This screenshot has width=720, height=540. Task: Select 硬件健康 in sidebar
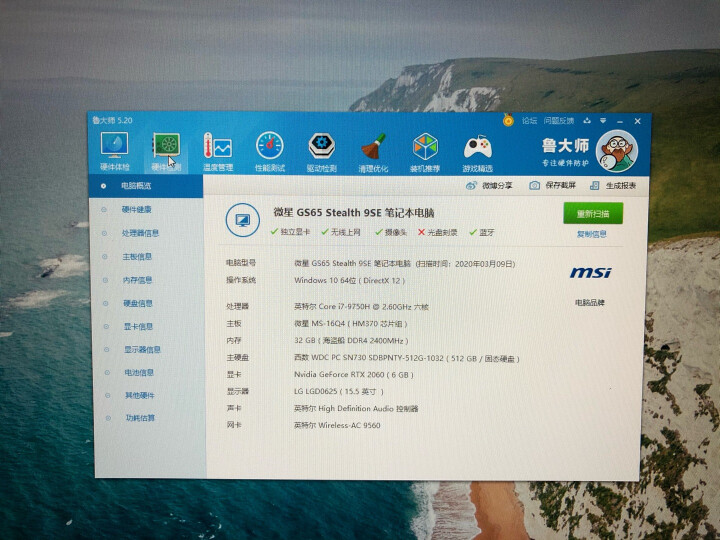(x=136, y=209)
